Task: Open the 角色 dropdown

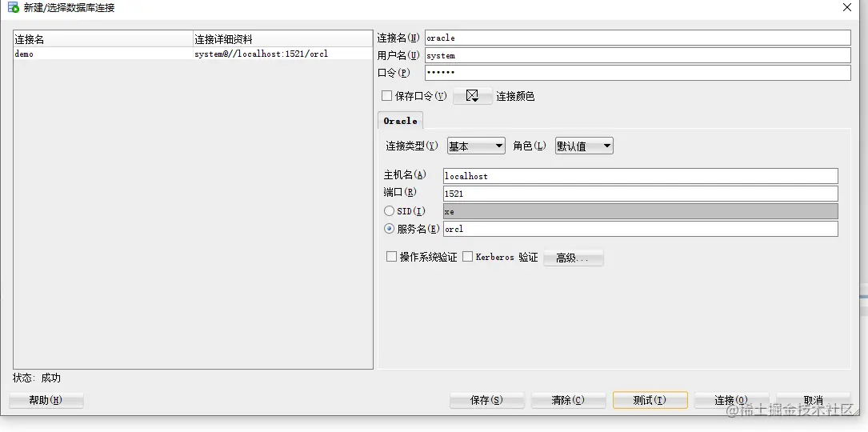Action: (584, 146)
